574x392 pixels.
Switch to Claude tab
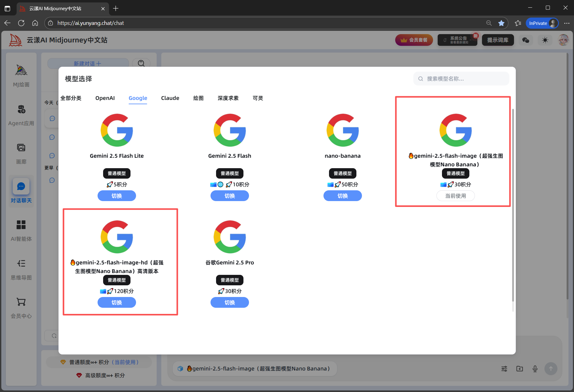(x=170, y=98)
